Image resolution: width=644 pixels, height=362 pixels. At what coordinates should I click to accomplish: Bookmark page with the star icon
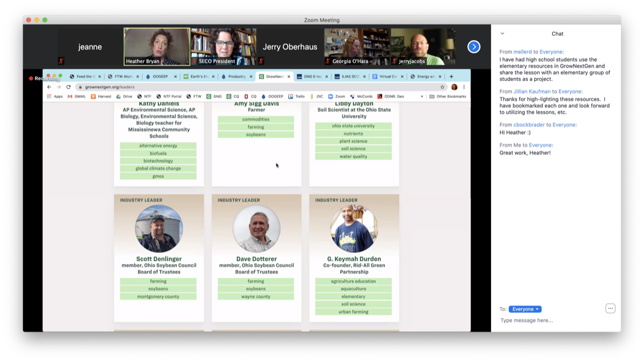pyautogui.click(x=442, y=87)
